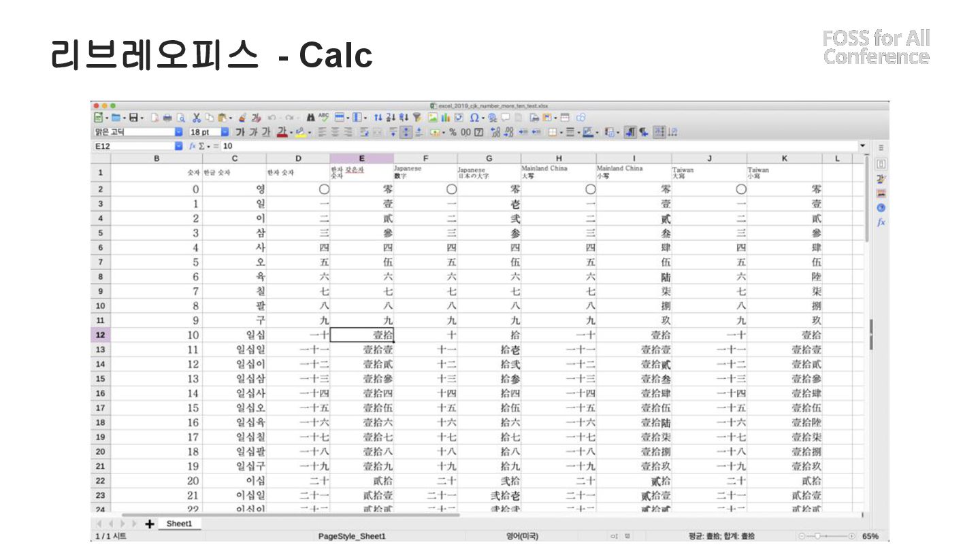Click the Copy icon
Image resolution: width=980 pixels, height=551 pixels.
(209, 118)
